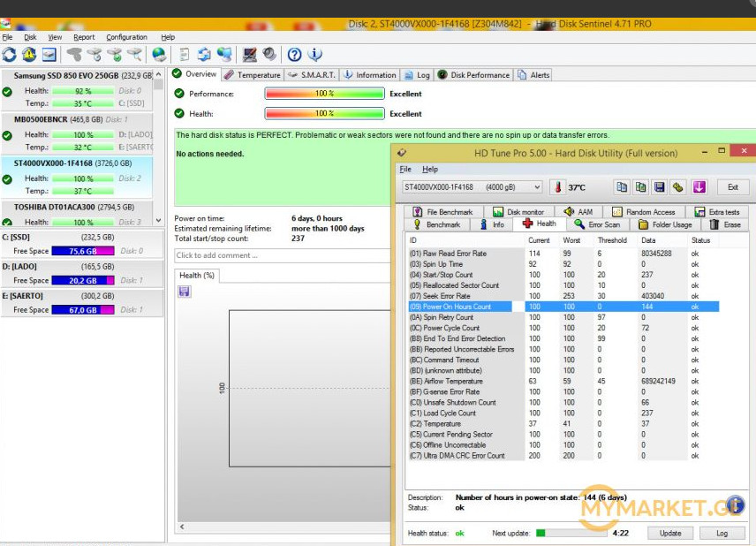The width and height of the screenshot is (756, 546).
Task: Click the first copy icon in HD Tune toolbar
Action: point(621,187)
